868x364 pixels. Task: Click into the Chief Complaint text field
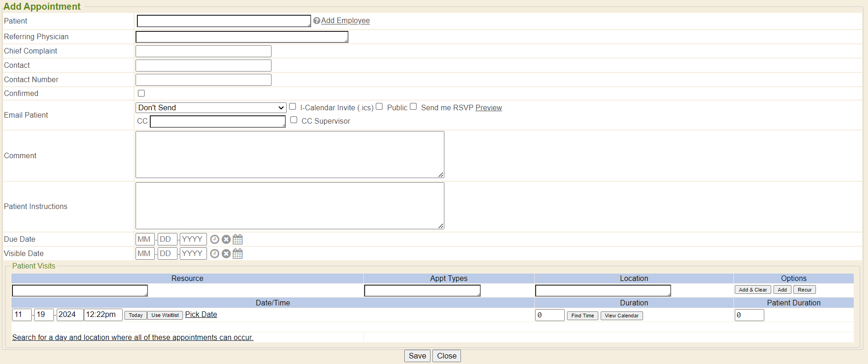tap(203, 51)
